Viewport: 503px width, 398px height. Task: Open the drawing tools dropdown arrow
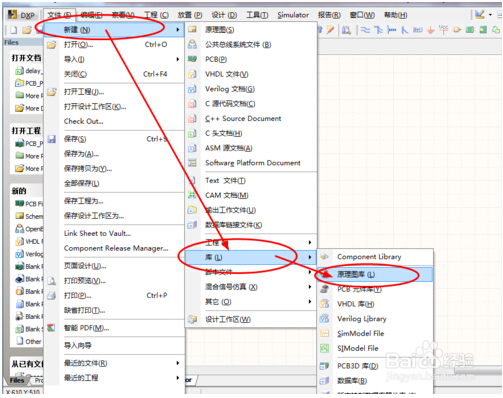click(x=490, y=15)
